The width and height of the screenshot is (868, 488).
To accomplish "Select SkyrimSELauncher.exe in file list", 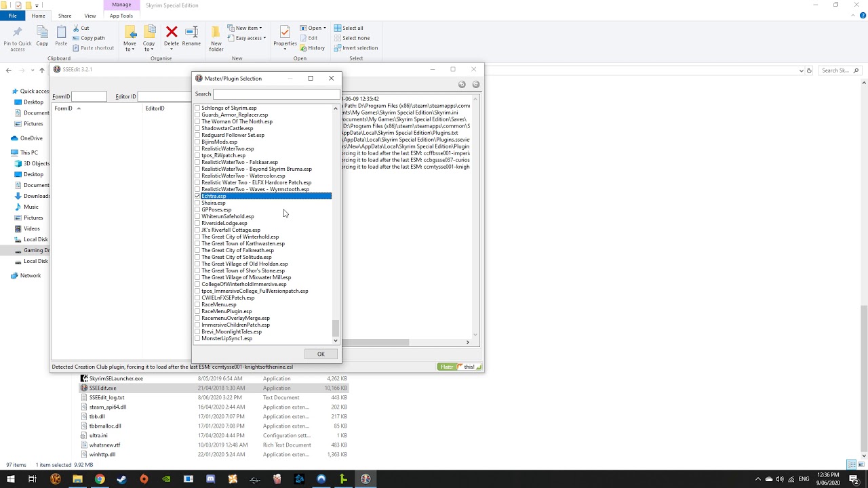I will [x=116, y=378].
